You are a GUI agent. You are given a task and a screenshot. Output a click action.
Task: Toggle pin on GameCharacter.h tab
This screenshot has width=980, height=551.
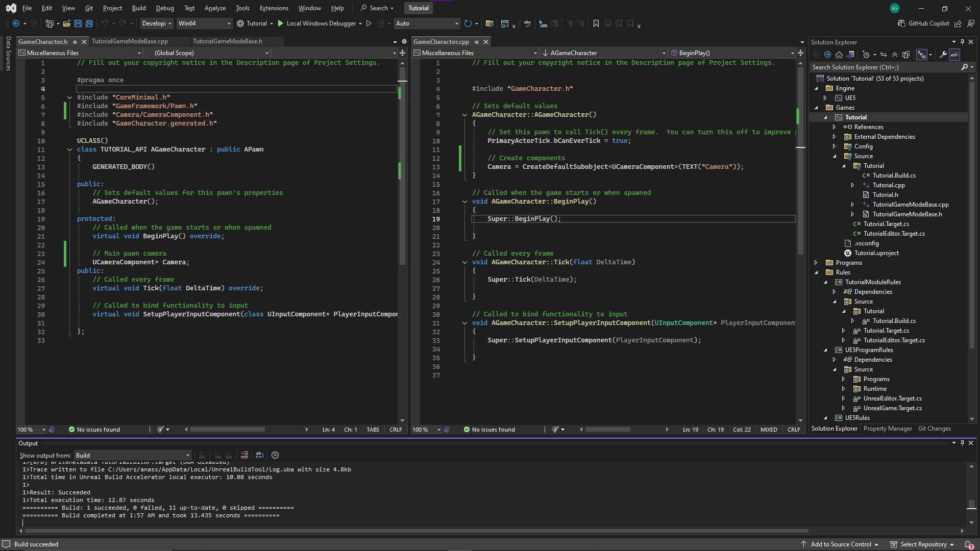click(x=75, y=42)
